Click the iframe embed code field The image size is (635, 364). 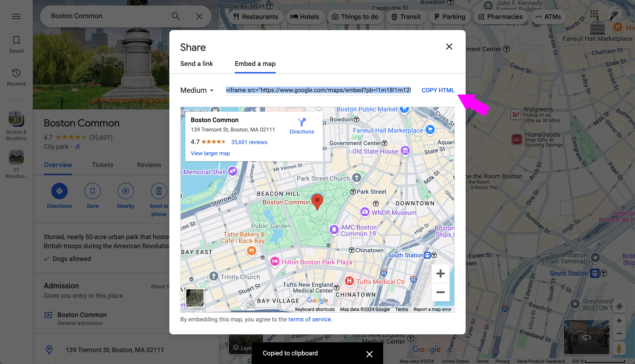pyautogui.click(x=318, y=90)
